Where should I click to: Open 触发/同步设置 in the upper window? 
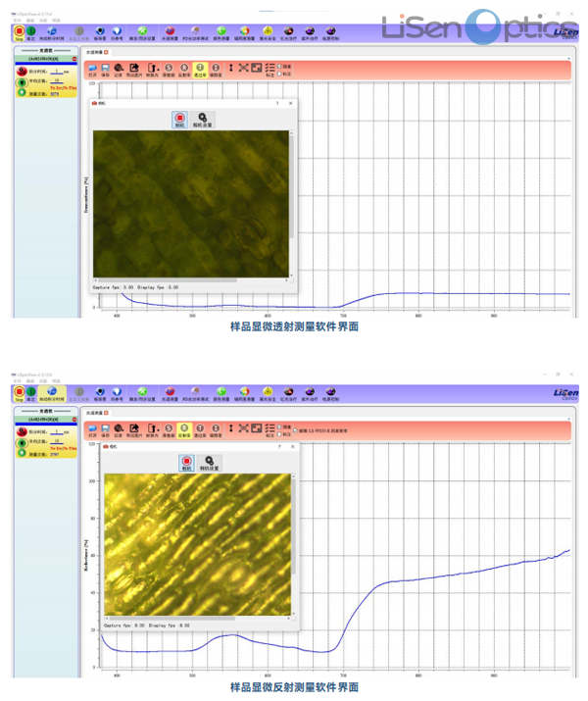pos(142,33)
